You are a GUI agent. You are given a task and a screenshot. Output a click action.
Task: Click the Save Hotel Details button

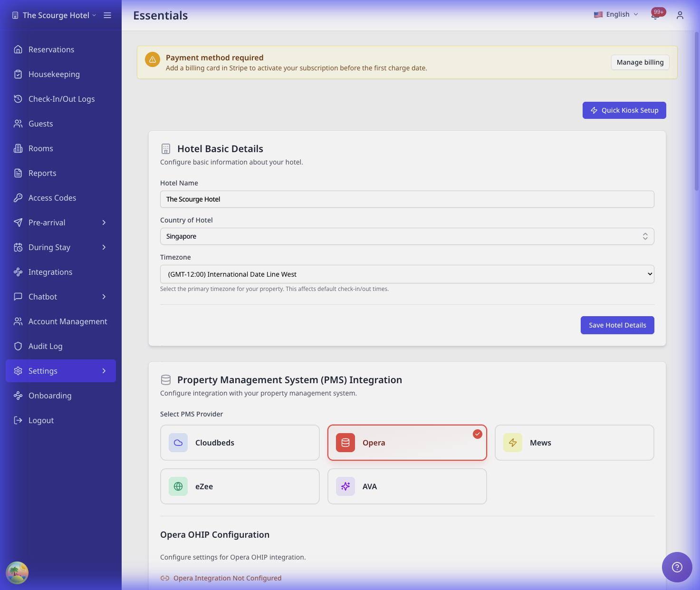pos(617,325)
